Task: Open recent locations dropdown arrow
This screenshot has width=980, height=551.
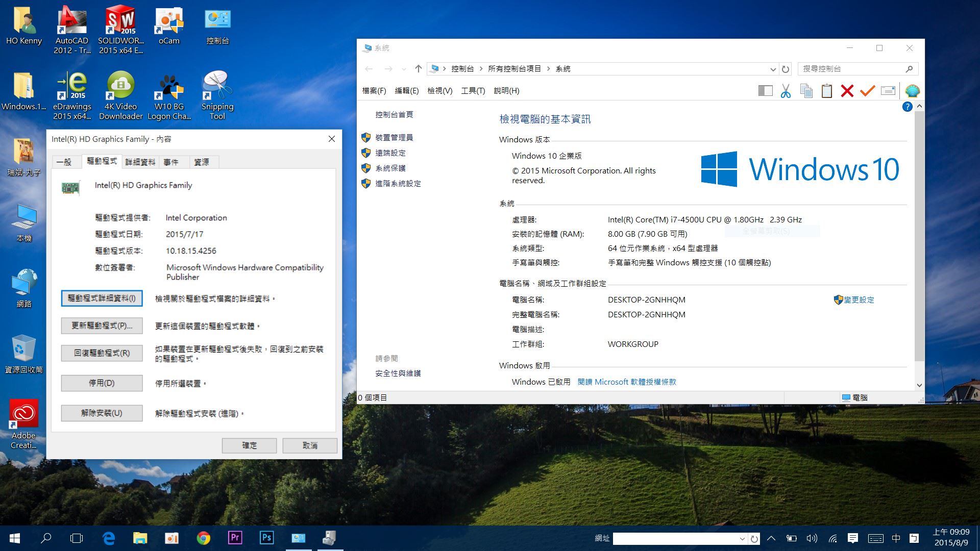Action: click(404, 69)
